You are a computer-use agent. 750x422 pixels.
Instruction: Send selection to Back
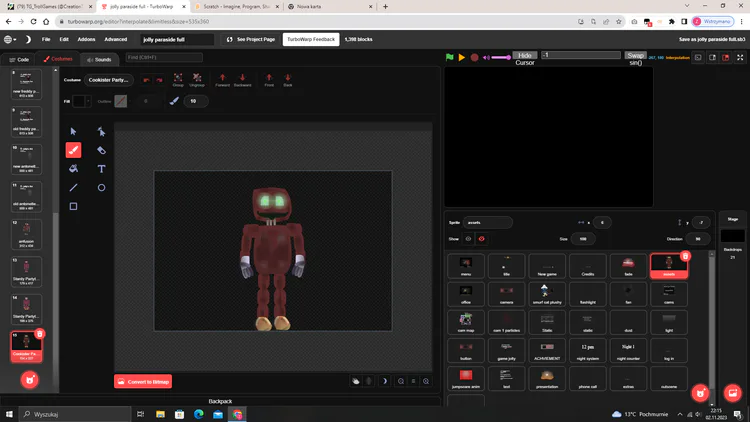[287, 79]
